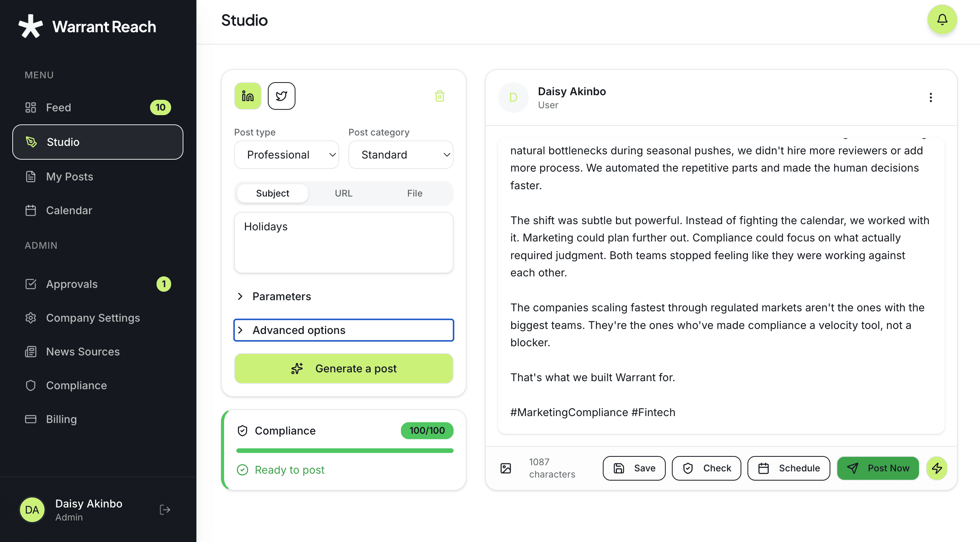The height and width of the screenshot is (542, 980).
Task: Click the add image icon
Action: (506, 468)
